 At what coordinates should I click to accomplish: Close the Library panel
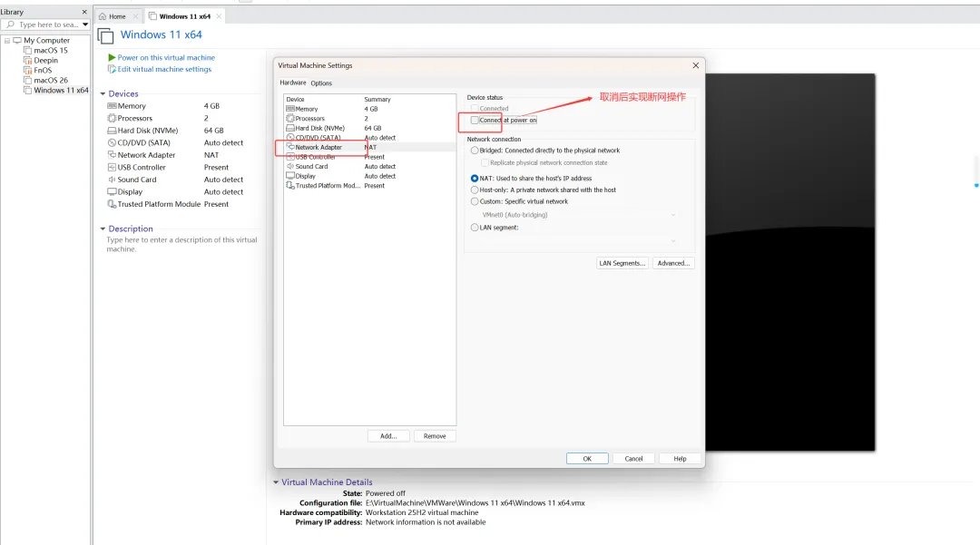(84, 12)
